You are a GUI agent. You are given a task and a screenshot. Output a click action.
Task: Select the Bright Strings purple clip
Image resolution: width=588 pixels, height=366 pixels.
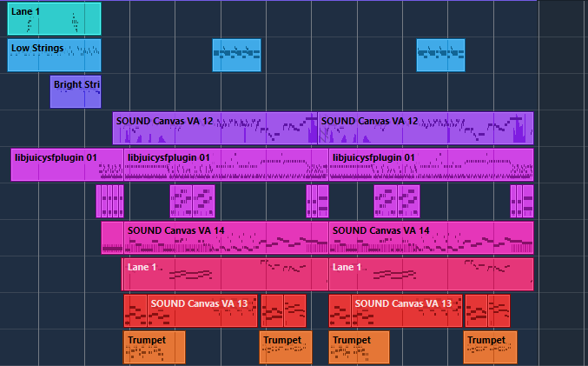76,91
